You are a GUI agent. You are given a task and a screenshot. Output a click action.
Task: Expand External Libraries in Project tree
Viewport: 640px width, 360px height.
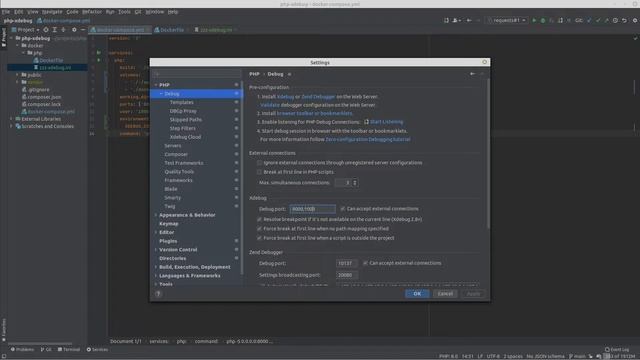(11, 119)
